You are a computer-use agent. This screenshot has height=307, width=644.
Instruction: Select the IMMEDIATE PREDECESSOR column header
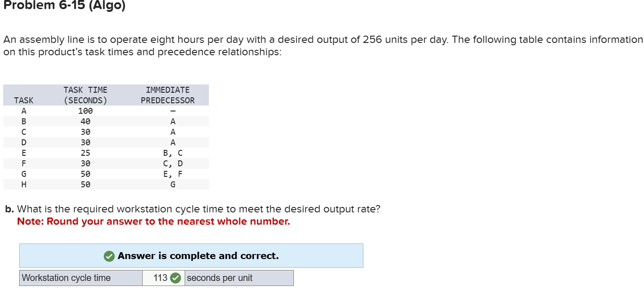[168, 95]
